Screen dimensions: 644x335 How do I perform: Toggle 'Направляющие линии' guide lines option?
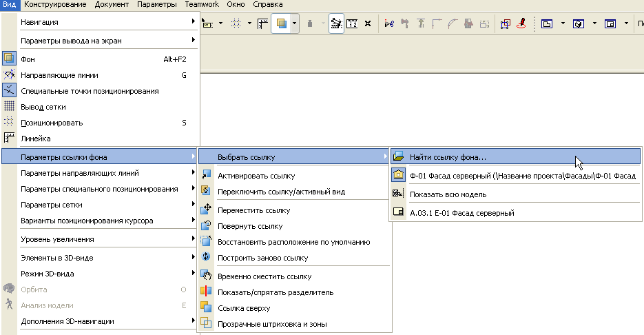tap(59, 75)
